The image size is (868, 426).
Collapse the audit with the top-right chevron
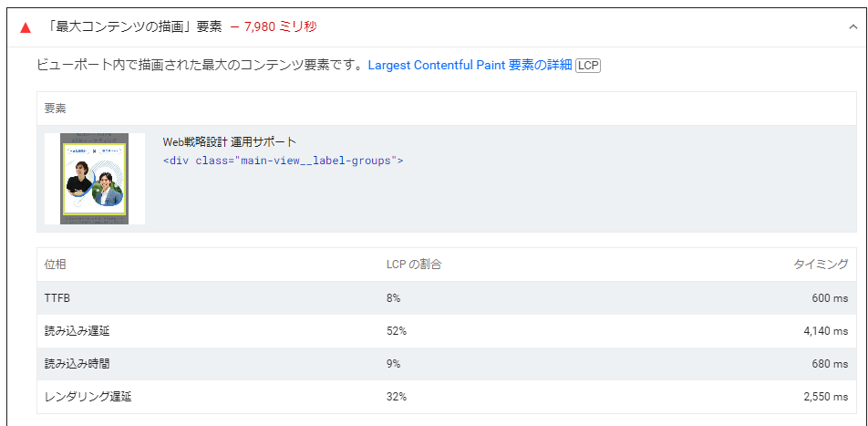pyautogui.click(x=852, y=27)
